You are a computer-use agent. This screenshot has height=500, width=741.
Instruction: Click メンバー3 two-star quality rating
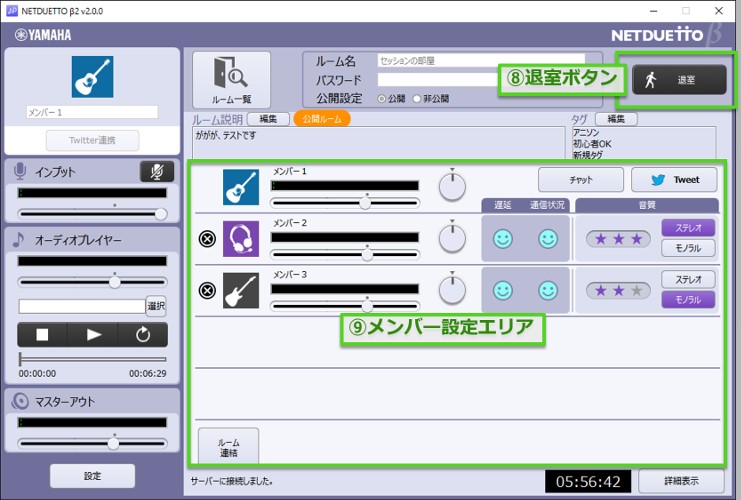pyautogui.click(x=618, y=291)
